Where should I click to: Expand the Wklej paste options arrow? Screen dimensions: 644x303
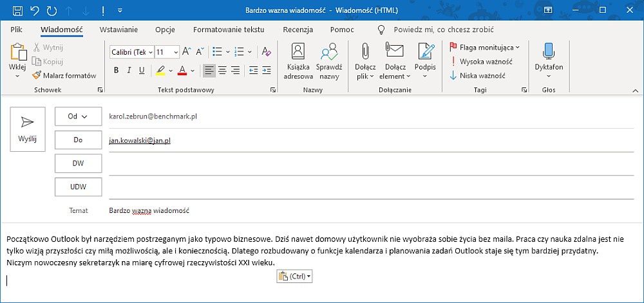coord(17,76)
